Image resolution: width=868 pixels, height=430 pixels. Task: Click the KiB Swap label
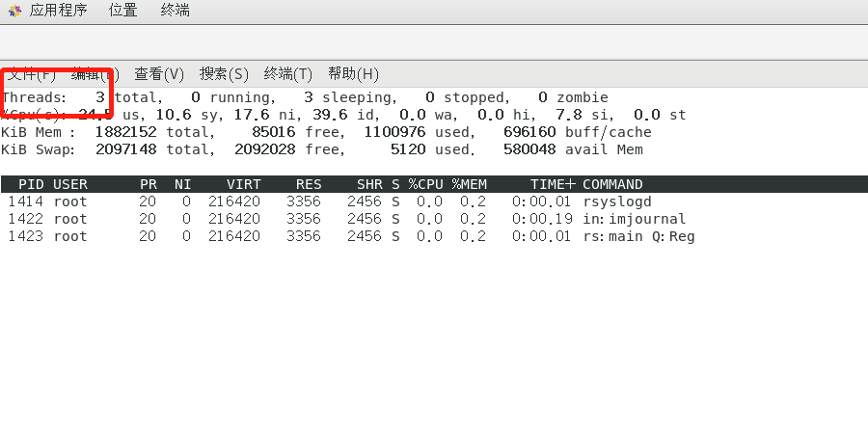tap(39, 149)
